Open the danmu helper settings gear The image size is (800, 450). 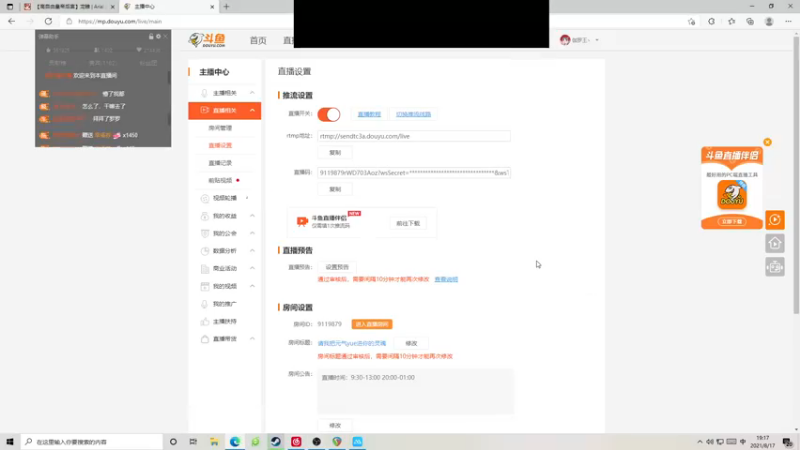pyautogui.click(x=158, y=36)
